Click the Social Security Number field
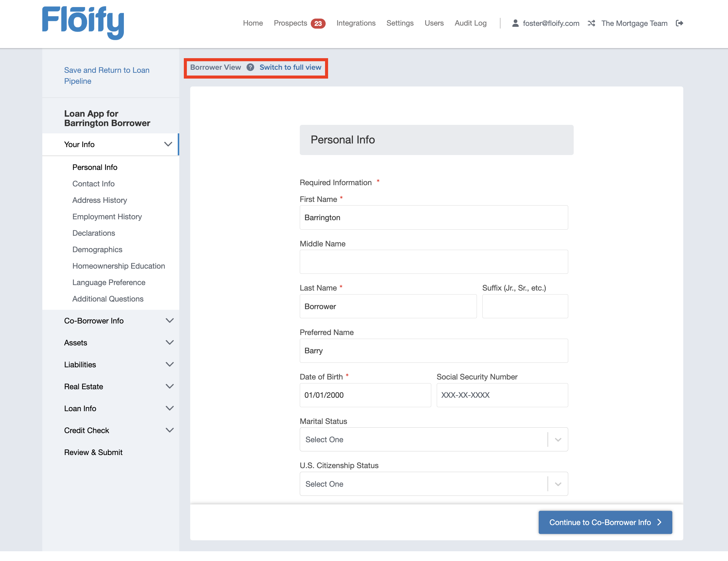The height and width of the screenshot is (561, 728). [x=502, y=395]
